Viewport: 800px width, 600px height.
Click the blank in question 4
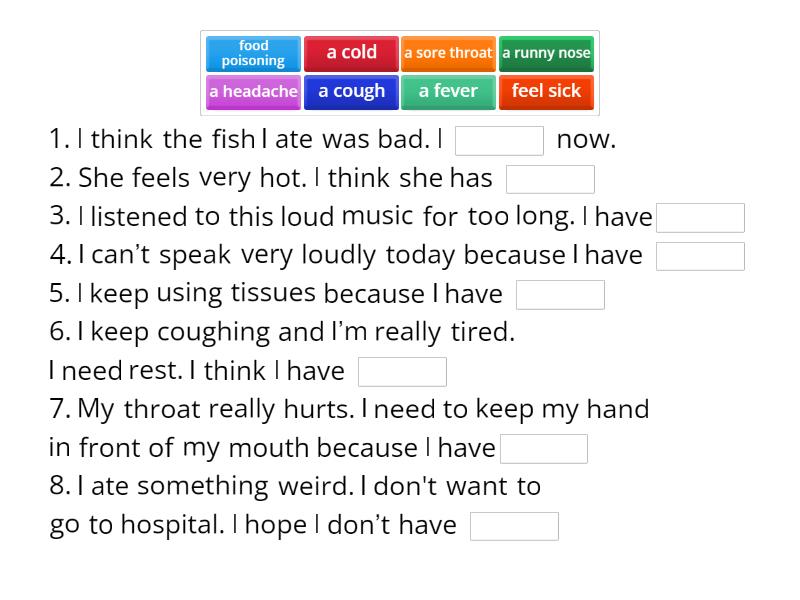pos(700,256)
